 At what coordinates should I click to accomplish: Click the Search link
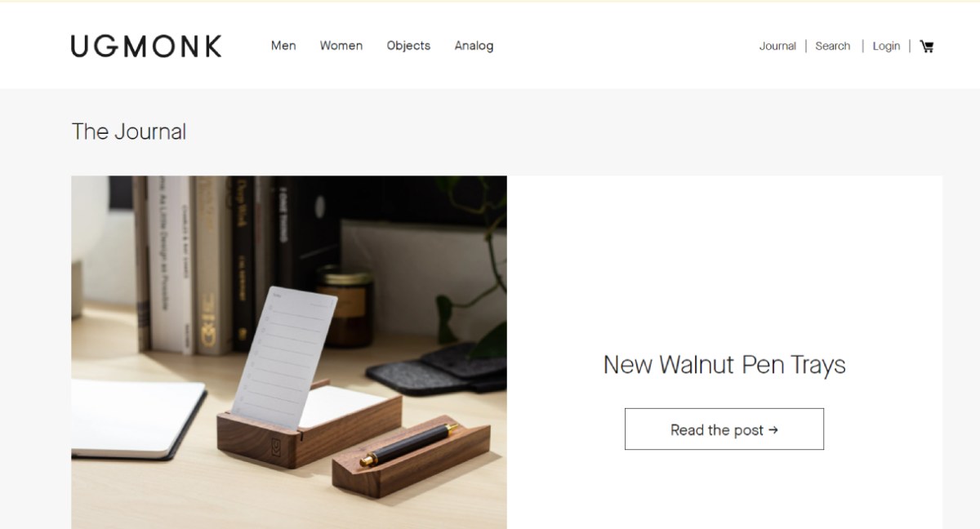coord(833,47)
